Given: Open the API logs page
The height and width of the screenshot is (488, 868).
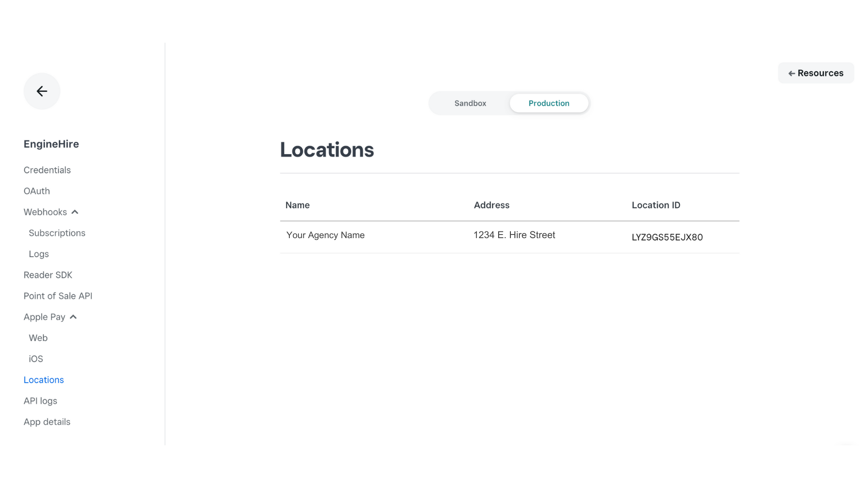Looking at the screenshot, I should 40,400.
